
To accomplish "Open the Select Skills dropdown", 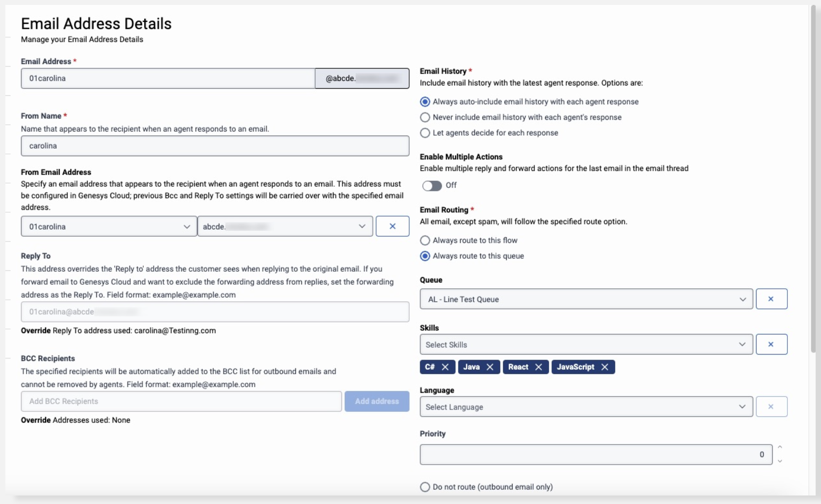I will tap(743, 345).
